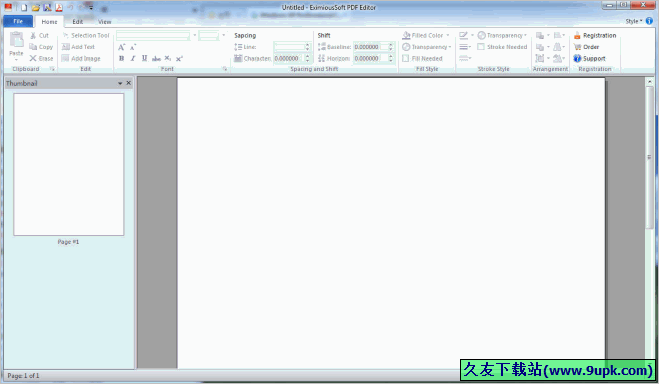Click the Copy button
The width and height of the screenshot is (659, 384).
pos(41,47)
